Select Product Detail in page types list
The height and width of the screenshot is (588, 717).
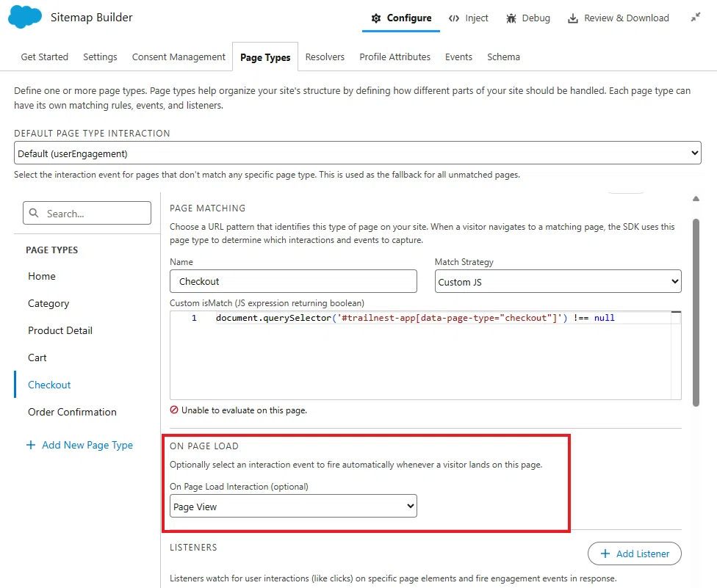point(60,331)
